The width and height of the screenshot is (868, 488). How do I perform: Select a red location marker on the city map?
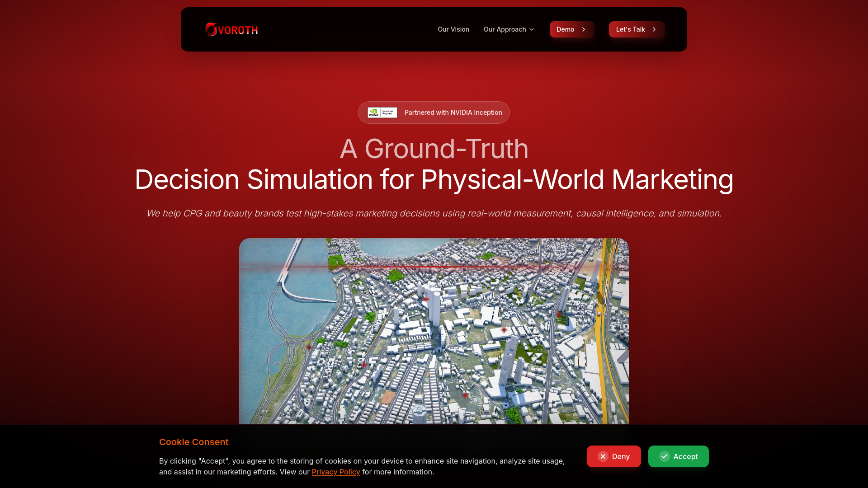426,299
